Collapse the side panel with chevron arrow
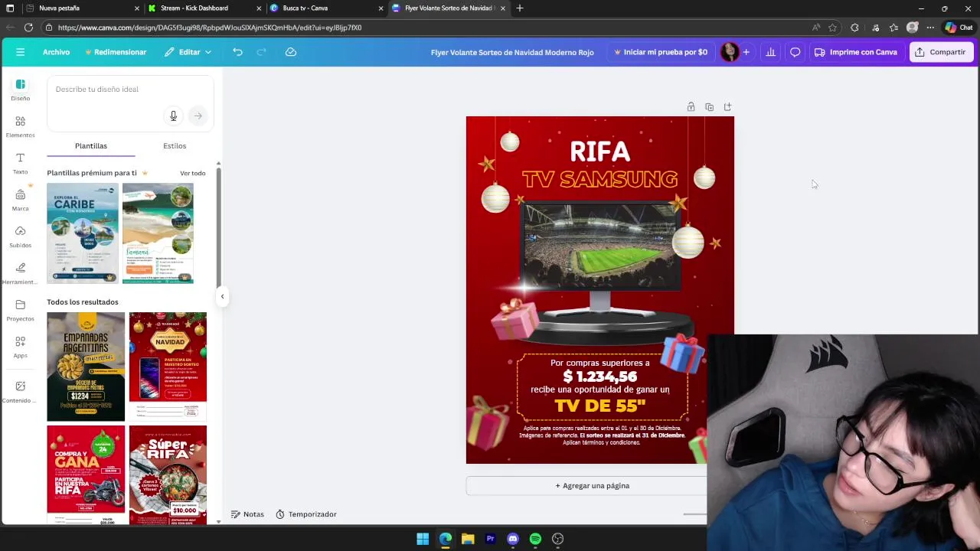This screenshot has width=980, height=551. pos(222,296)
